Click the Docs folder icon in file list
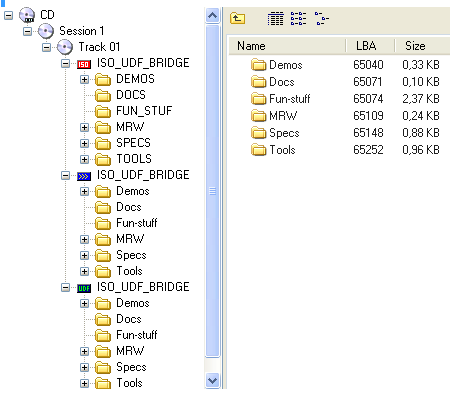 coord(258,82)
